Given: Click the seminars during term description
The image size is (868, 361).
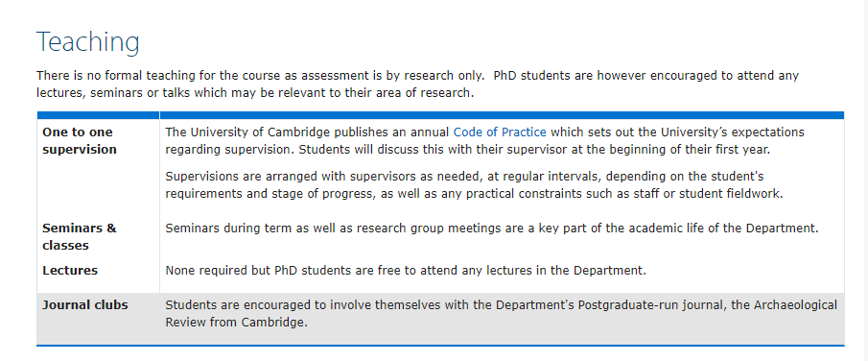Looking at the screenshot, I should pos(492,228).
